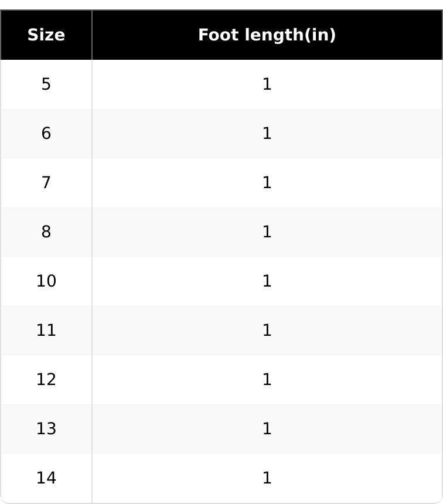Select the foot length value in size 13 row
Screen dimensions: 443x504
tap(267, 429)
